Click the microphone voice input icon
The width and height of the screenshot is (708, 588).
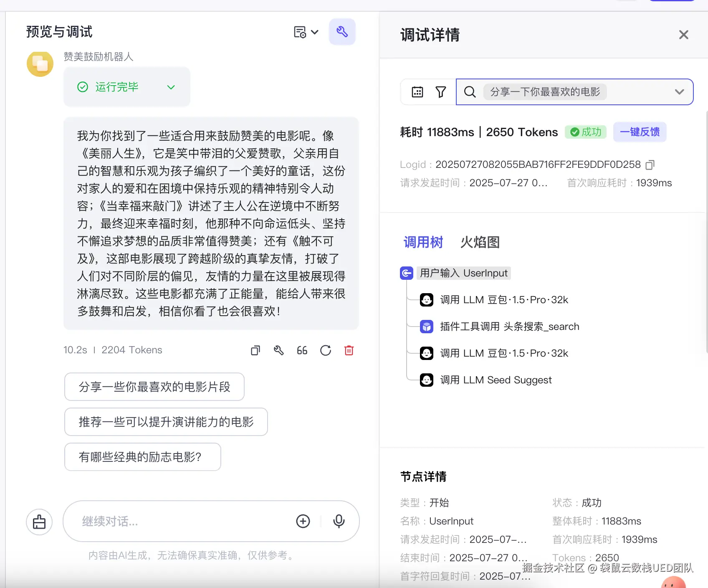339,521
